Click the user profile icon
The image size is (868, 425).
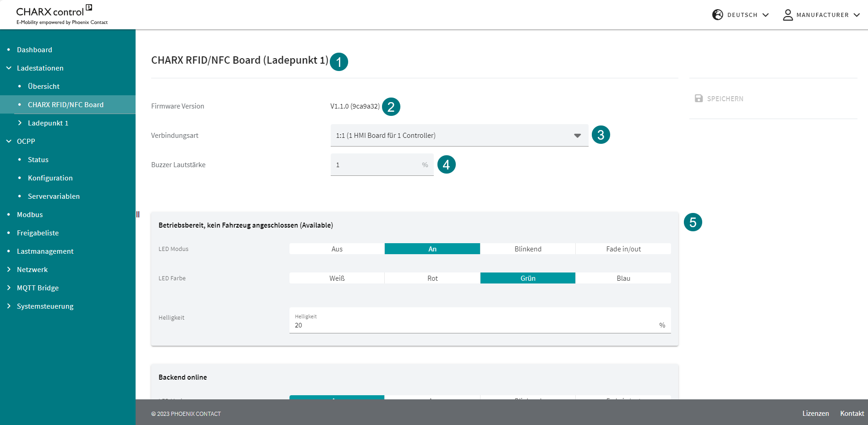[x=787, y=15]
